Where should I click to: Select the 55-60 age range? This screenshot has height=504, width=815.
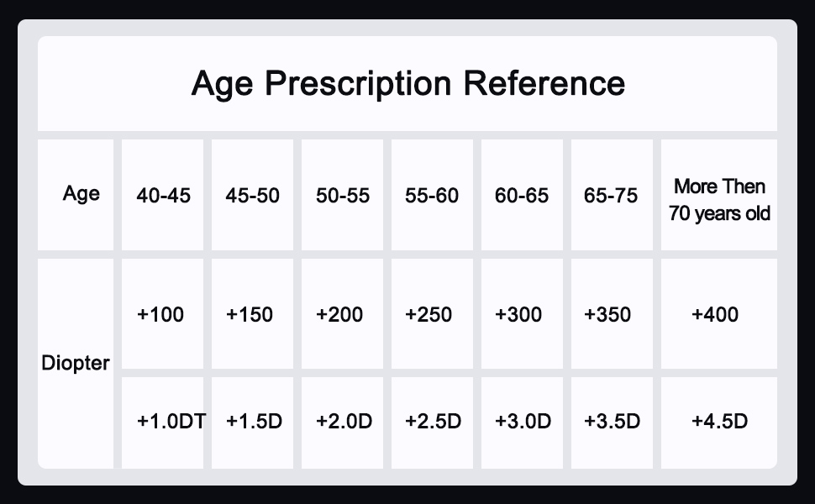(x=432, y=196)
